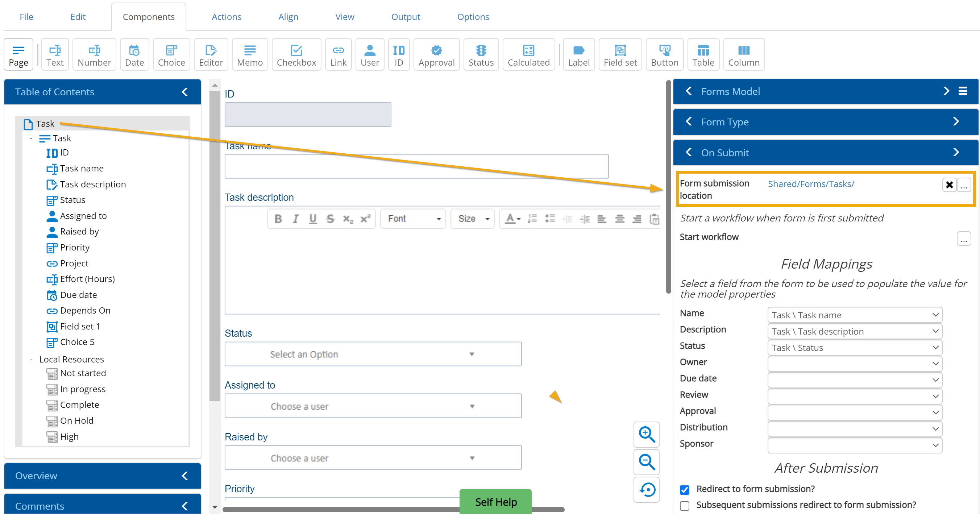Click the reset zoom icon
The image size is (980, 514).
click(x=646, y=489)
